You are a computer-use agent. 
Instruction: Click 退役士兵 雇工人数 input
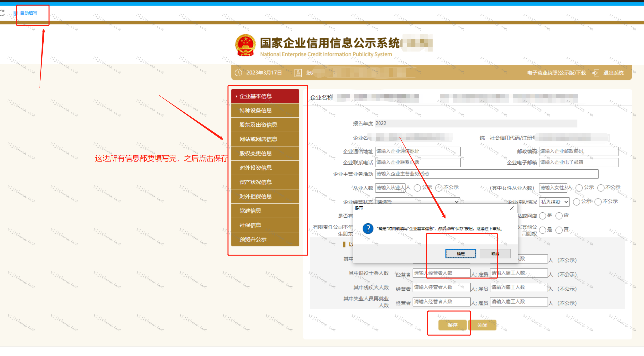coord(519,273)
